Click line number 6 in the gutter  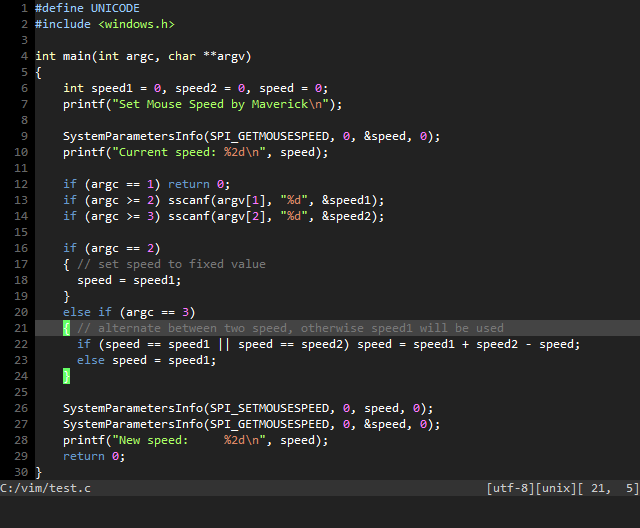(x=24, y=88)
